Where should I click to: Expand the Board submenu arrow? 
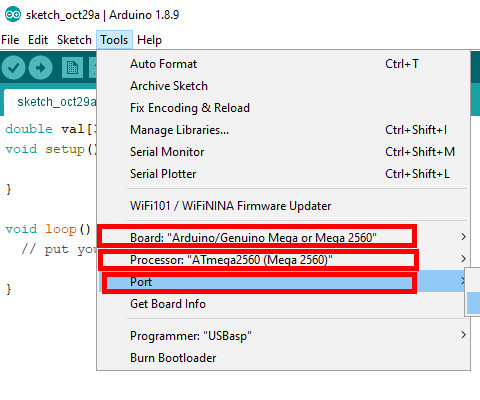[x=463, y=237]
